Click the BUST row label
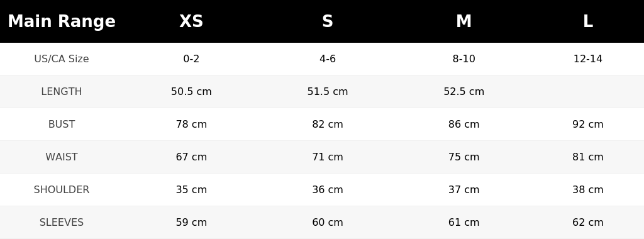Image resolution: width=644 pixels, height=239 pixels. 62,124
